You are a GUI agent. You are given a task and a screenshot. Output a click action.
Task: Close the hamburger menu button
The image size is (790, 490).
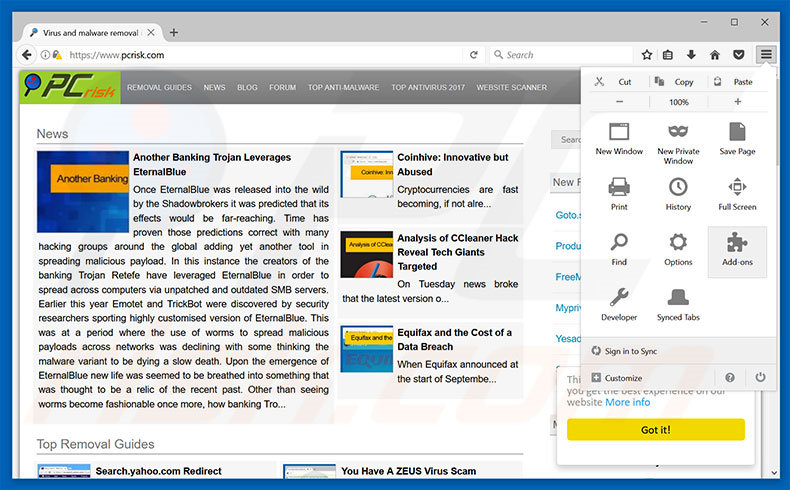pos(766,55)
